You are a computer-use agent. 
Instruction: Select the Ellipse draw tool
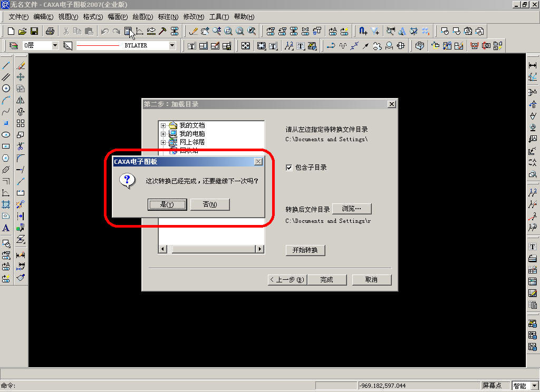(6, 135)
